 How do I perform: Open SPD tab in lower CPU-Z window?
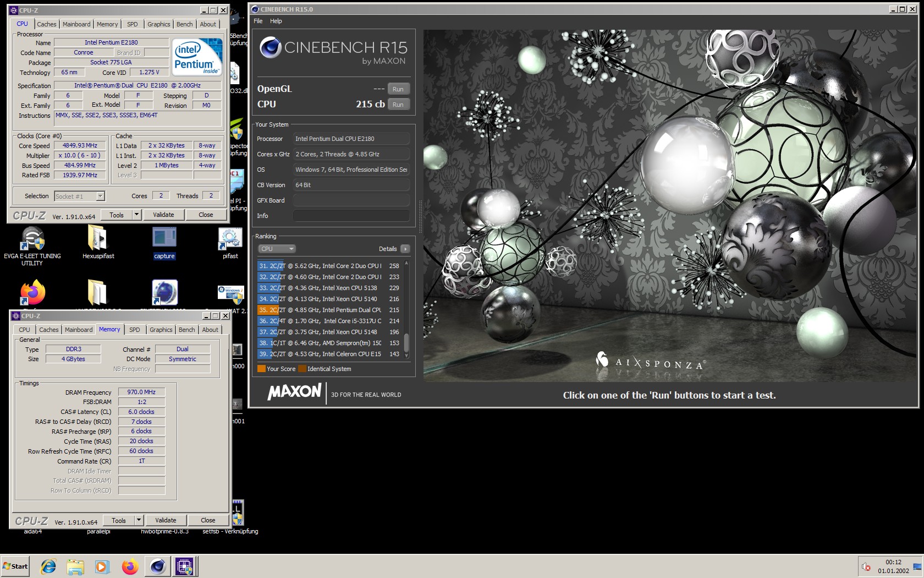(x=135, y=330)
